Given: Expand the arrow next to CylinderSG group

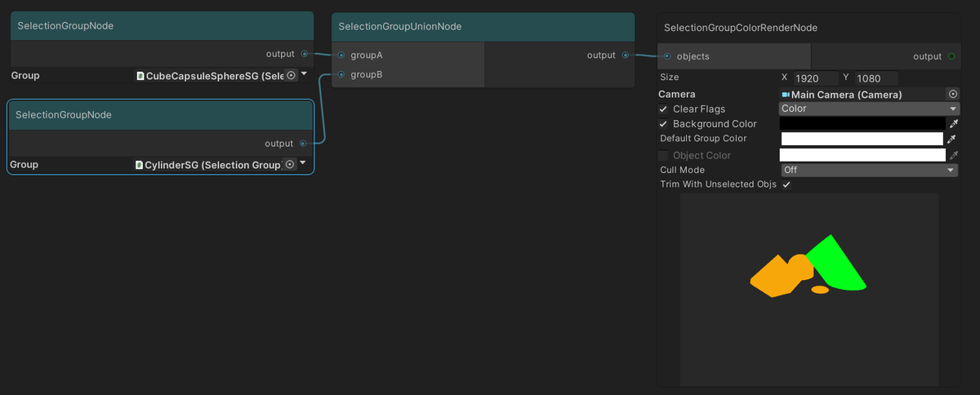Looking at the screenshot, I should (304, 163).
